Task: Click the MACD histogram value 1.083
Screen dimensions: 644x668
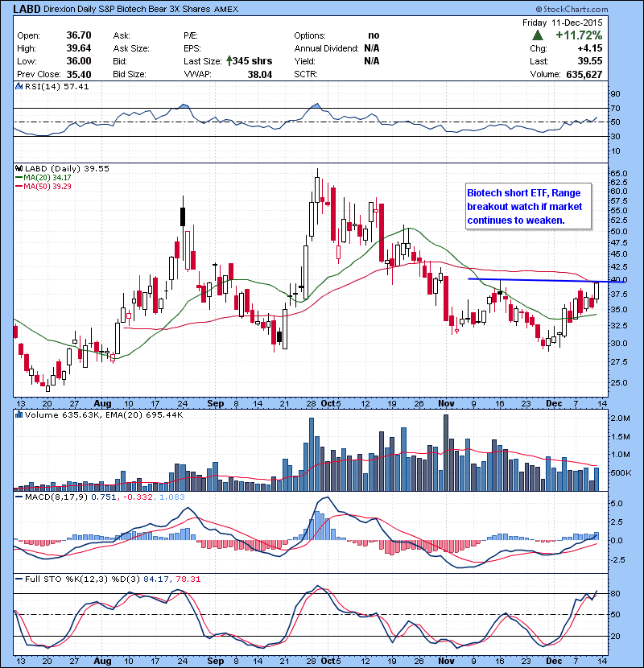Action: pos(172,497)
